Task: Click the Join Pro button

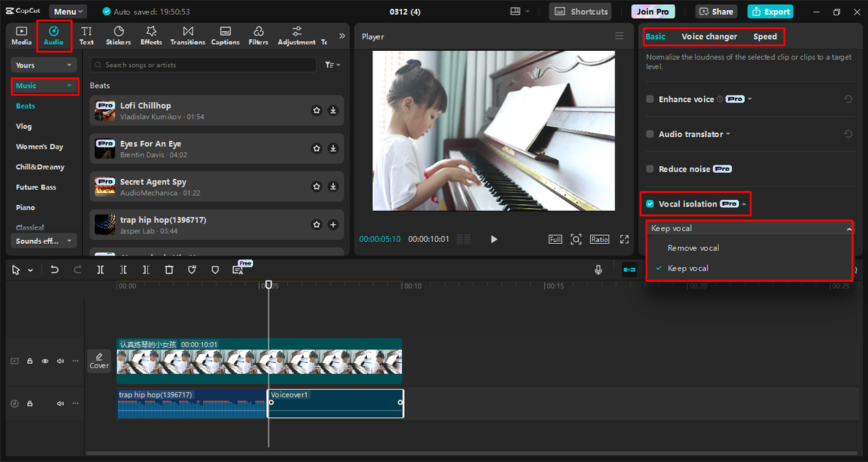Action: 652,12
